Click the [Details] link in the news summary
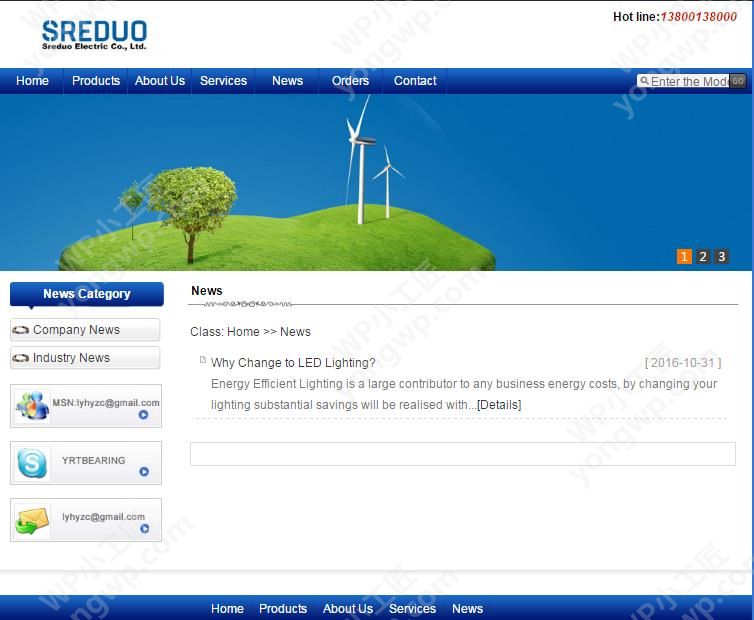 click(499, 405)
